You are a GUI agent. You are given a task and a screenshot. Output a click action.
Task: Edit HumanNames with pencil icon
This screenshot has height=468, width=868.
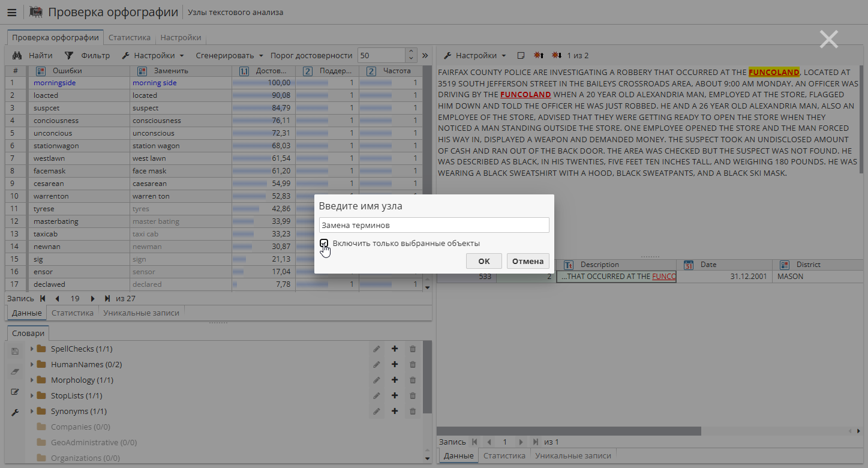(377, 364)
